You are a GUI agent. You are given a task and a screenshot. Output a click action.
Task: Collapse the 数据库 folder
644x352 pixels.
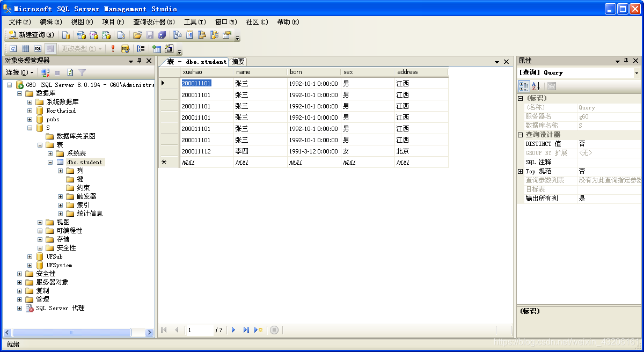click(x=20, y=93)
